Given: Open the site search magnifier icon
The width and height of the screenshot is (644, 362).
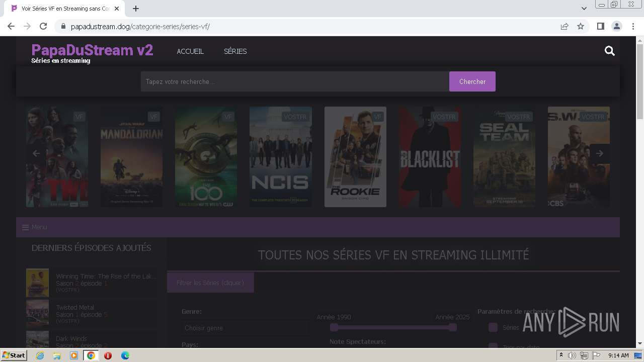Looking at the screenshot, I should [610, 51].
